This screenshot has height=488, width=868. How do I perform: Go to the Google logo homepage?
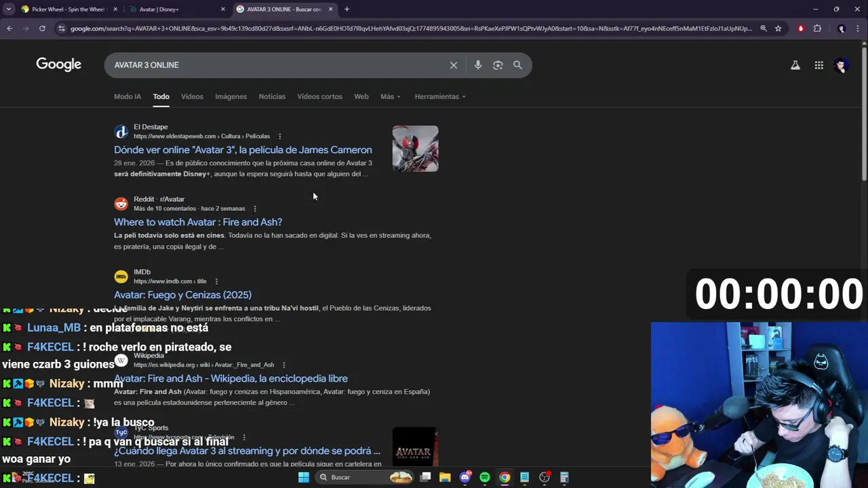[58, 64]
